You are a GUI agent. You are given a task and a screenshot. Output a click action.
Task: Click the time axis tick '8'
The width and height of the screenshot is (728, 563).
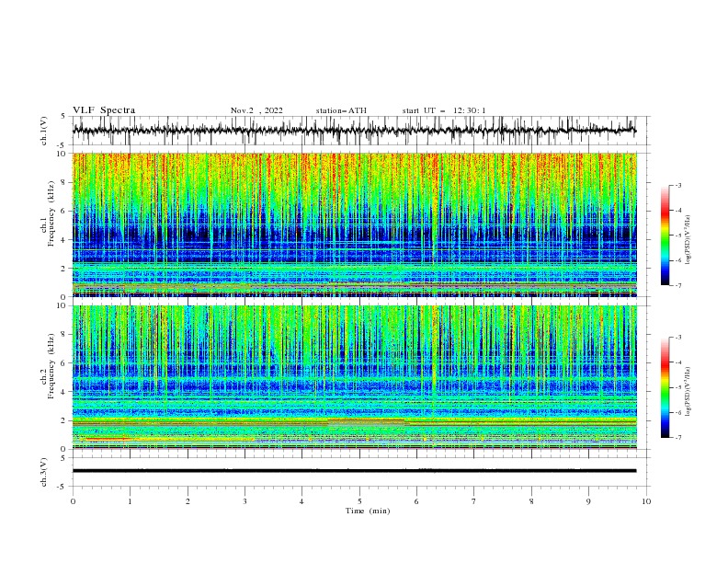[531, 501]
